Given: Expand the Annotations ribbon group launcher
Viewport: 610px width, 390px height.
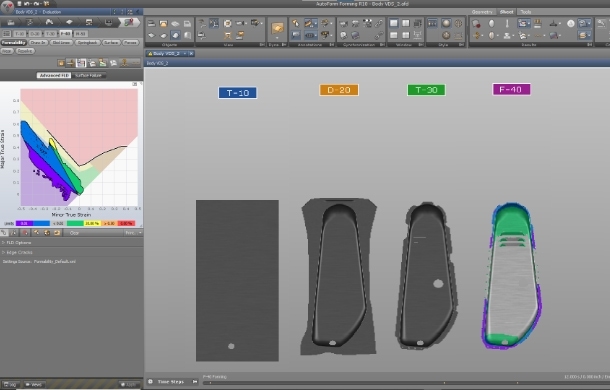Looking at the screenshot, I should 332,45.
